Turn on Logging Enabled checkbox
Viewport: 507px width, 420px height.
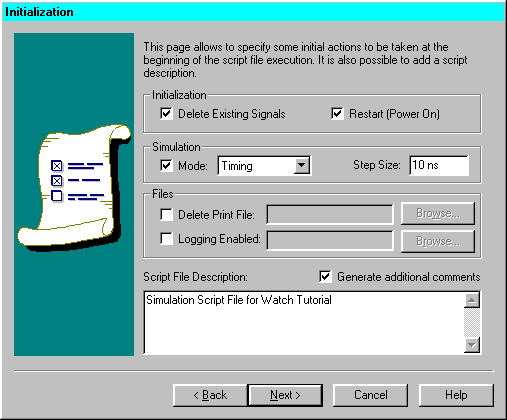(x=166, y=239)
